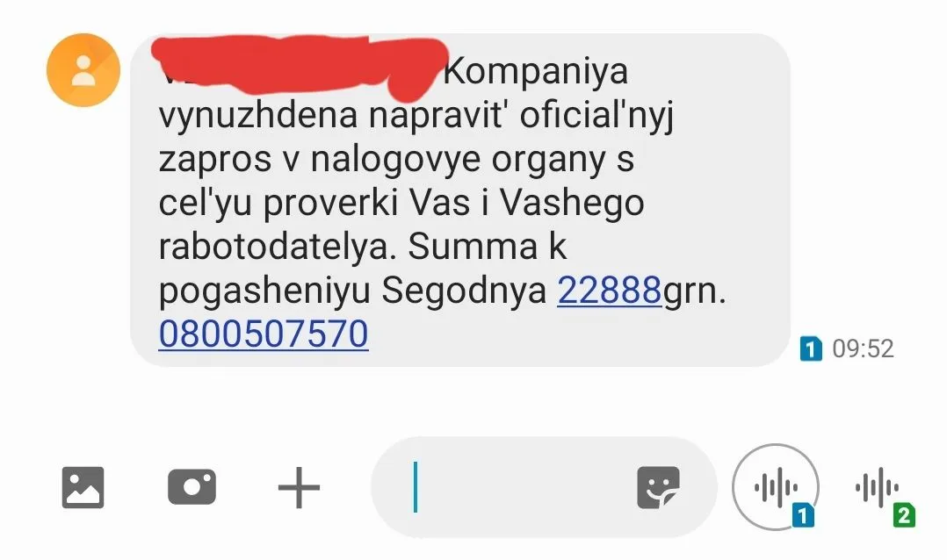The width and height of the screenshot is (947, 560).
Task: Open the gallery image picker icon
Action: coord(83,487)
